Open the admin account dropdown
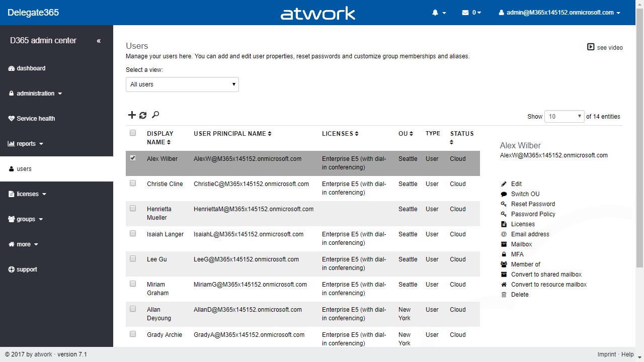Image resolution: width=644 pixels, height=362 pixels. coord(559,13)
